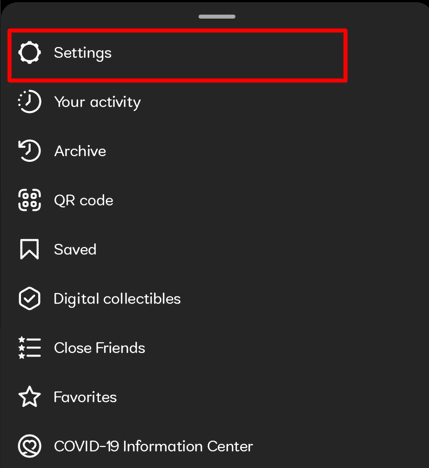Tap the Digital collectibles hexagon checkmark icon

coord(30,298)
